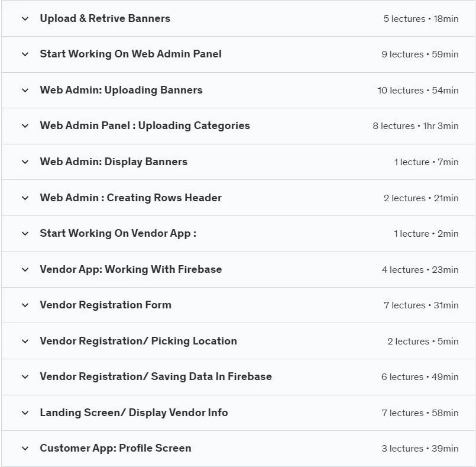Click the '8 lectures • 1hr 3min' summary
The image size is (476, 467).
416,126
